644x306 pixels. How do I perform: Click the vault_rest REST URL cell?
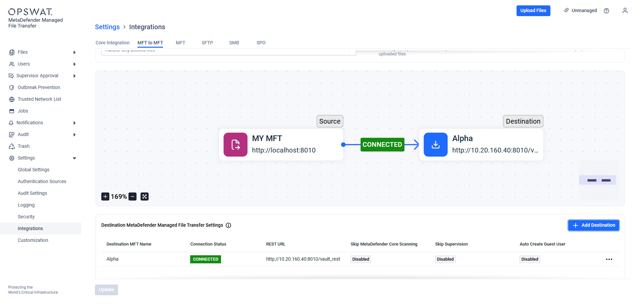[303, 259]
